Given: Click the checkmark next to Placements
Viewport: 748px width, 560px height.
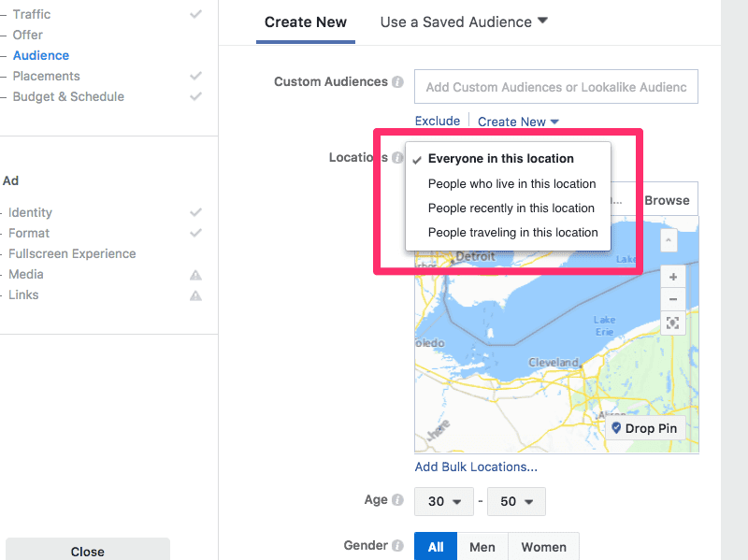Looking at the screenshot, I should [195, 76].
